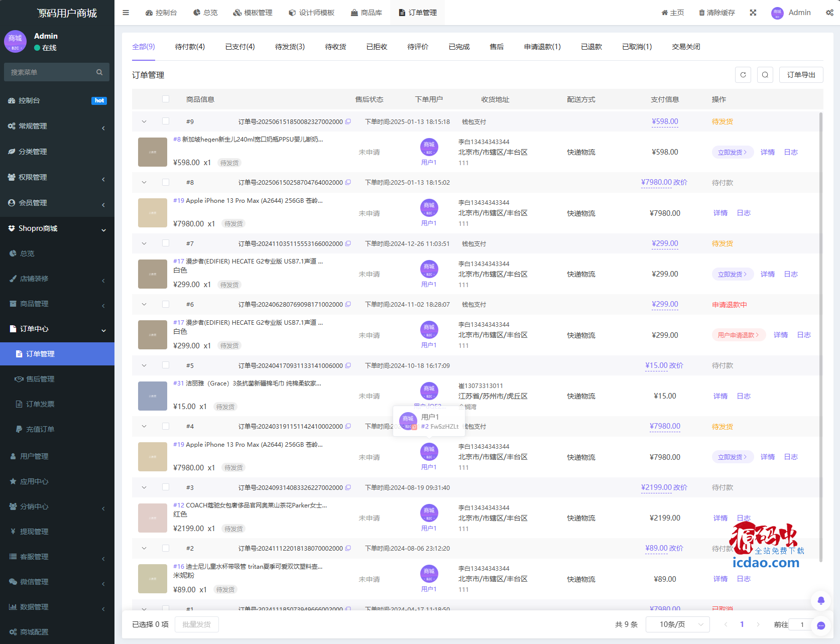
Task: Open the chat floating icon at bottom right
Action: [x=821, y=625]
